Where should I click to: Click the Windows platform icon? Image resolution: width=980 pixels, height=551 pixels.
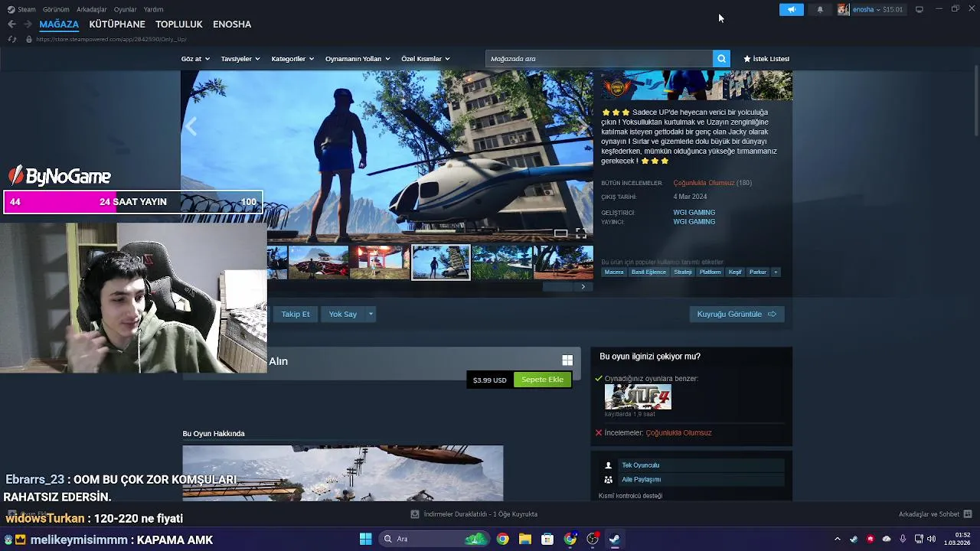(567, 360)
